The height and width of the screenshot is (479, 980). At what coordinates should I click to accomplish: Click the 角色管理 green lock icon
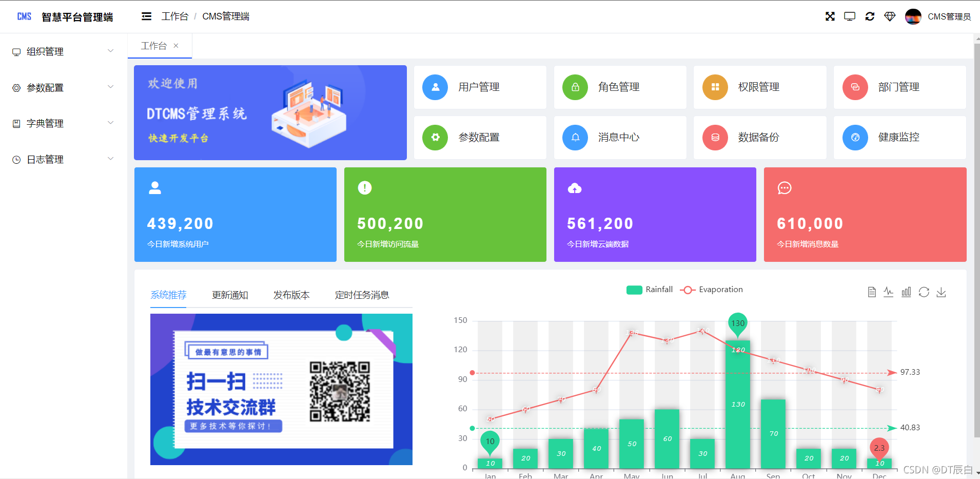click(575, 87)
